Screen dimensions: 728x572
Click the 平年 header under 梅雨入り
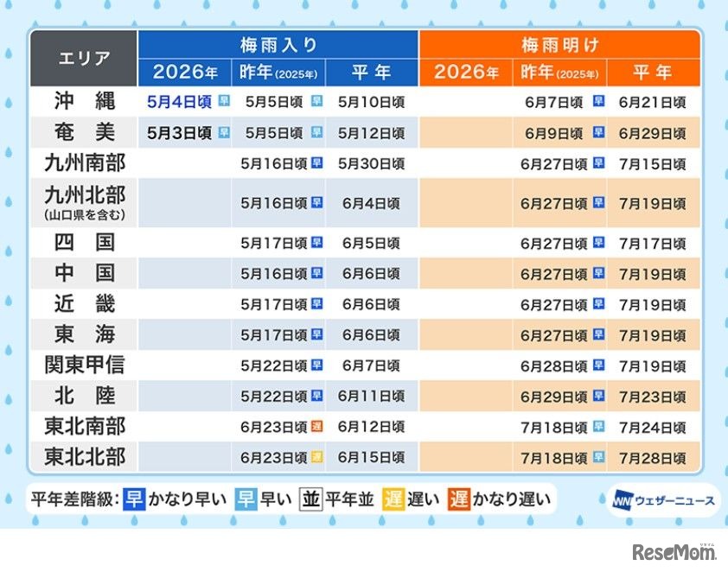click(372, 73)
